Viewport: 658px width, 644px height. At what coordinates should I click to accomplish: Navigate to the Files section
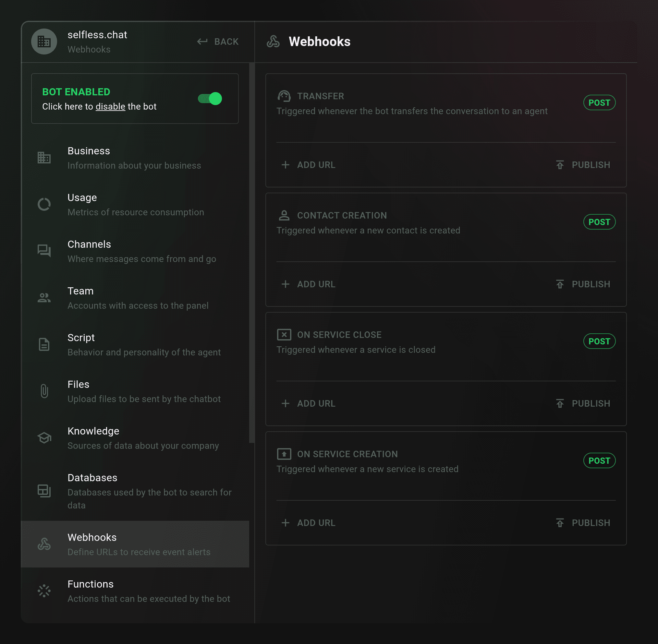[135, 391]
